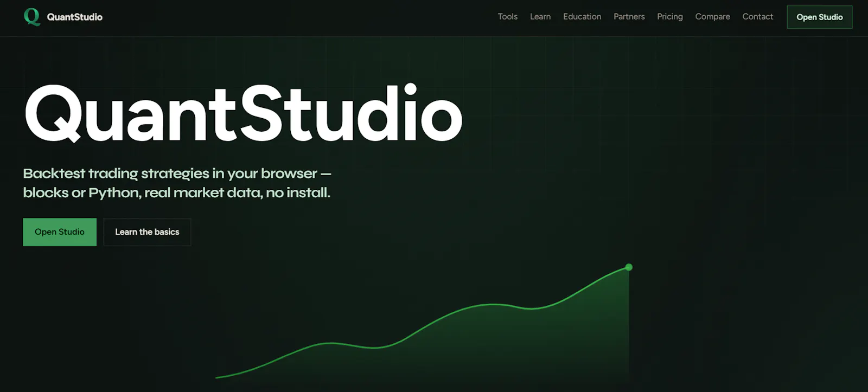Click the green dot at chart peak
The image size is (868, 392).
[629, 267]
